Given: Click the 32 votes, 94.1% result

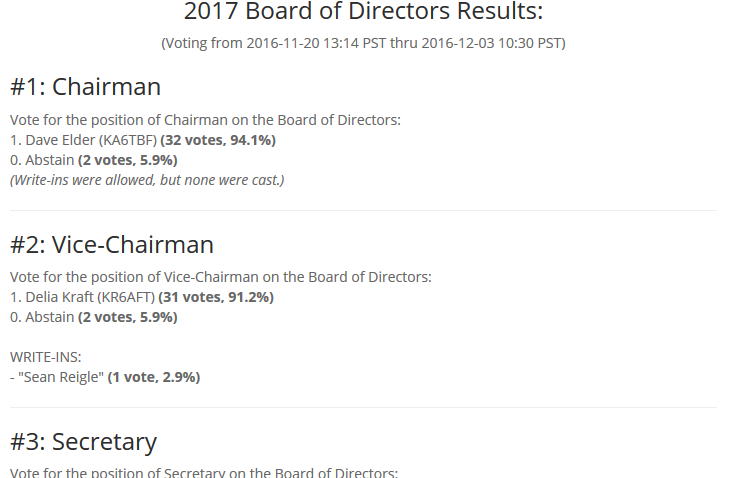Looking at the screenshot, I should pyautogui.click(x=218, y=141).
